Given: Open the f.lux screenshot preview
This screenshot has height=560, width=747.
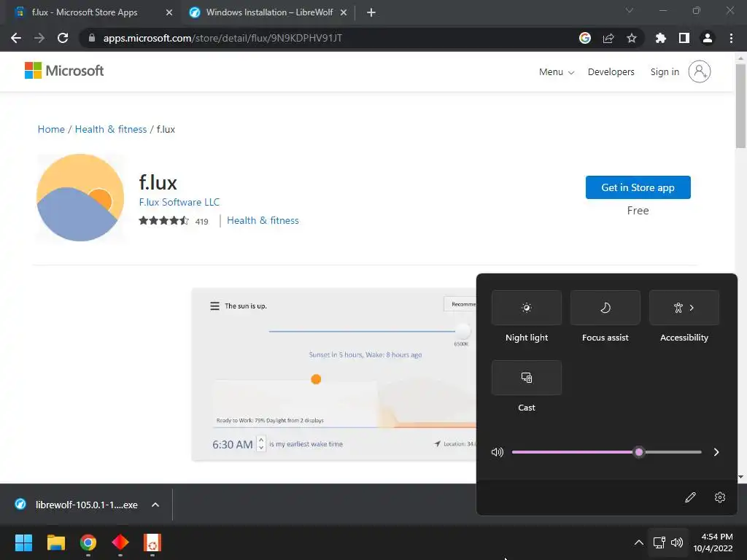Looking at the screenshot, I should [334, 374].
